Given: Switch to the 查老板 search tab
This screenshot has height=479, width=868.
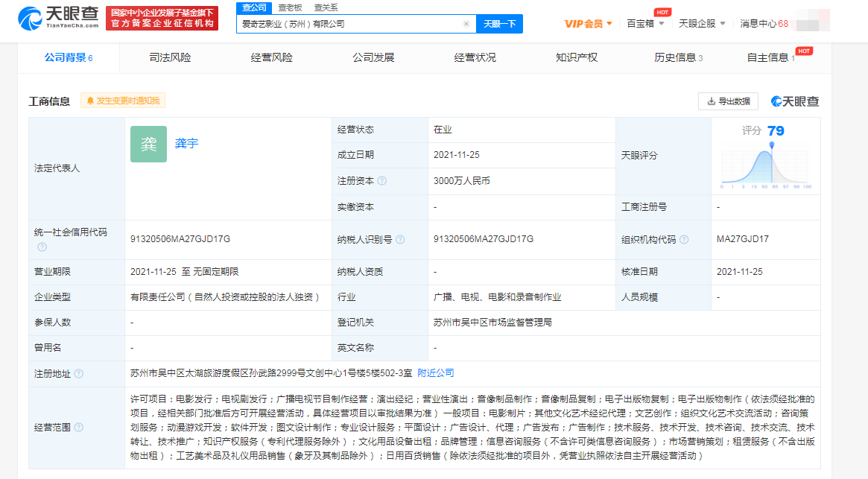Looking at the screenshot, I should click(x=290, y=7).
